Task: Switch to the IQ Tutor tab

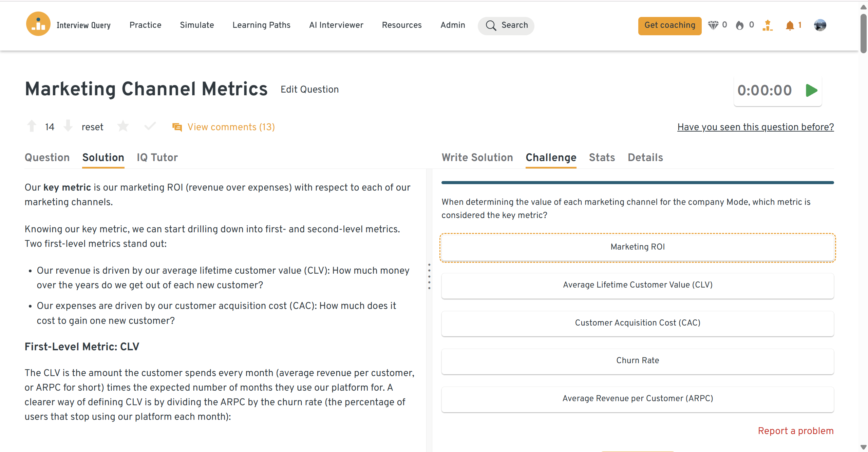Action: point(157,157)
